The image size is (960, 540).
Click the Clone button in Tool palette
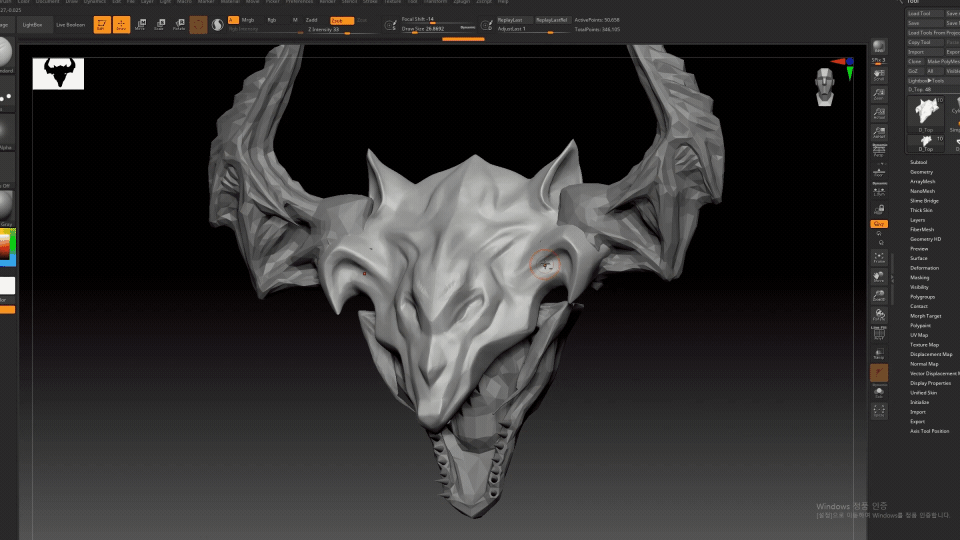tap(915, 61)
